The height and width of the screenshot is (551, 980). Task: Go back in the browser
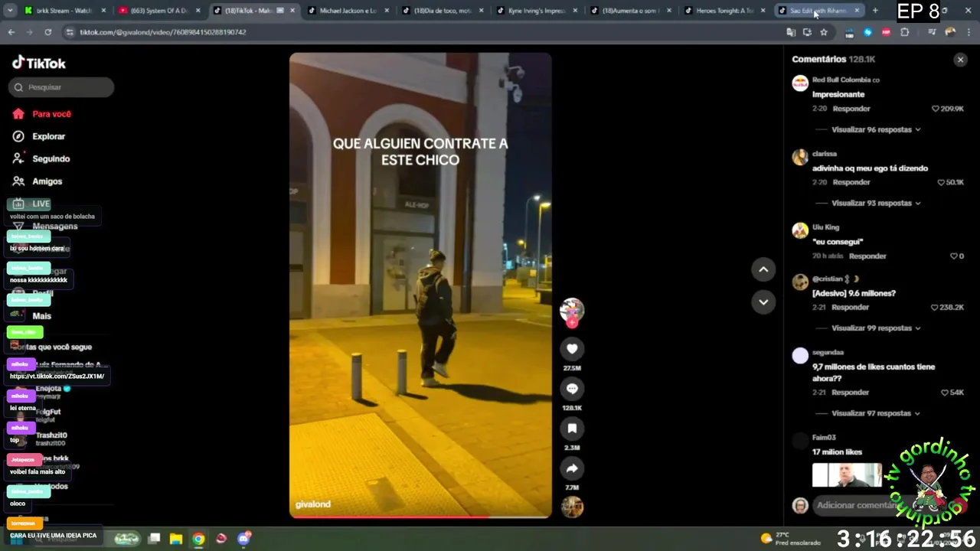tap(11, 32)
